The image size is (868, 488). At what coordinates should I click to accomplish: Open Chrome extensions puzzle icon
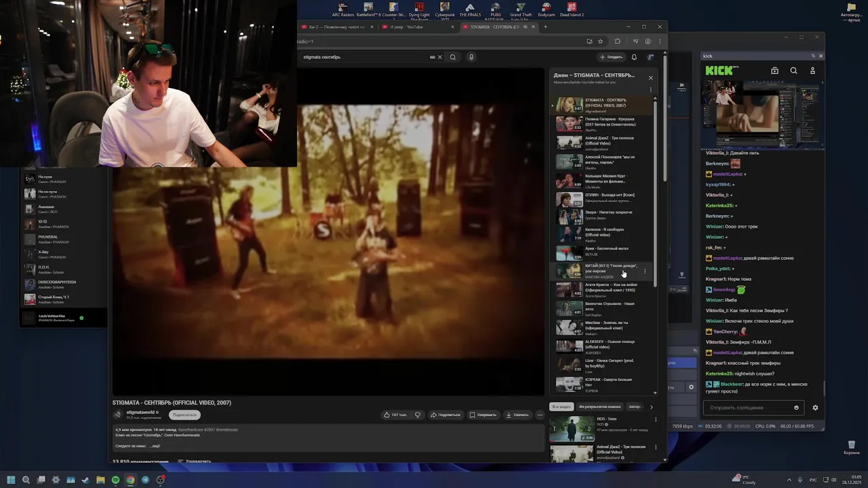(617, 41)
